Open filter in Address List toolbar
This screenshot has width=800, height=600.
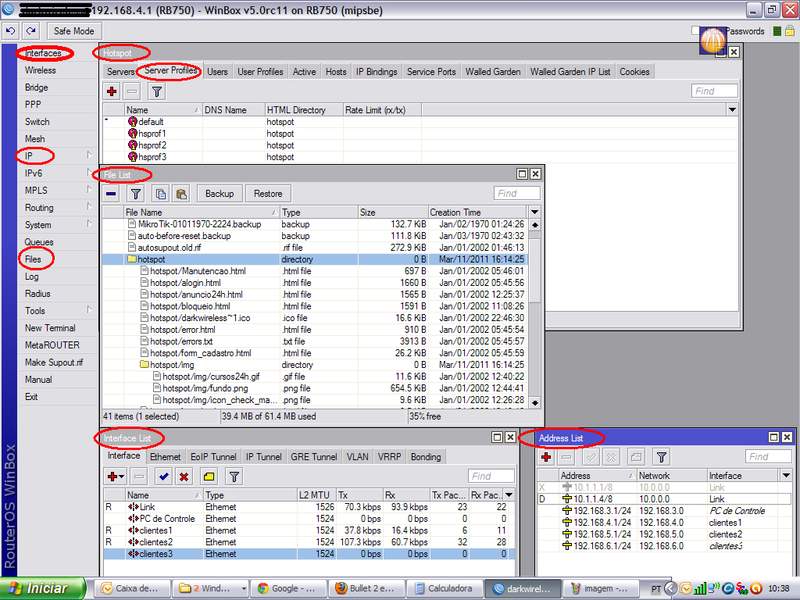pos(661,457)
